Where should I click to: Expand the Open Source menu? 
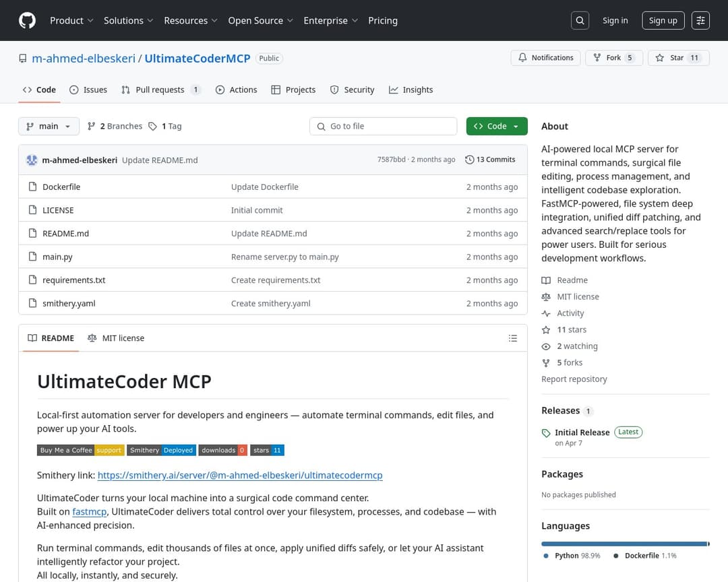260,20
